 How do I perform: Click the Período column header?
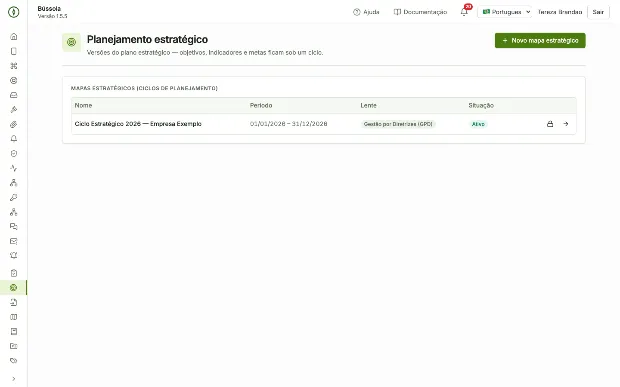point(261,106)
